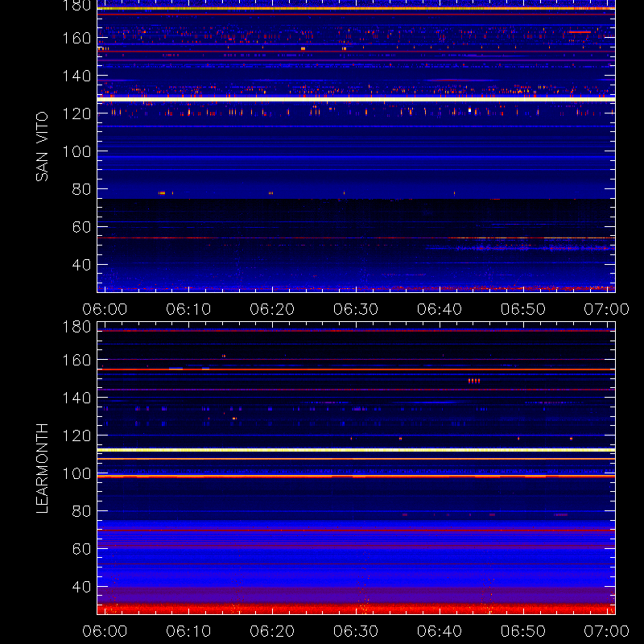This screenshot has height=644, width=644.
Task: Select the 80 tick label on LEARMONTH plot
Action: pyautogui.click(x=81, y=511)
